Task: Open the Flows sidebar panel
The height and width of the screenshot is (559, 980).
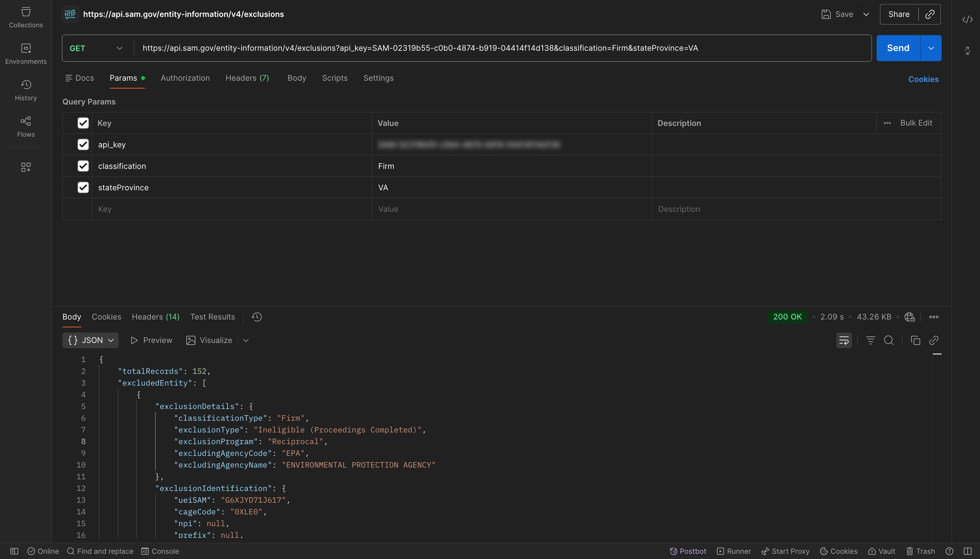Action: [x=26, y=127]
